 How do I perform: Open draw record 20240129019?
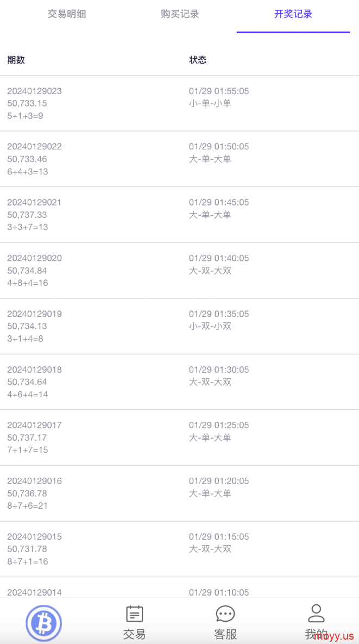(34, 314)
